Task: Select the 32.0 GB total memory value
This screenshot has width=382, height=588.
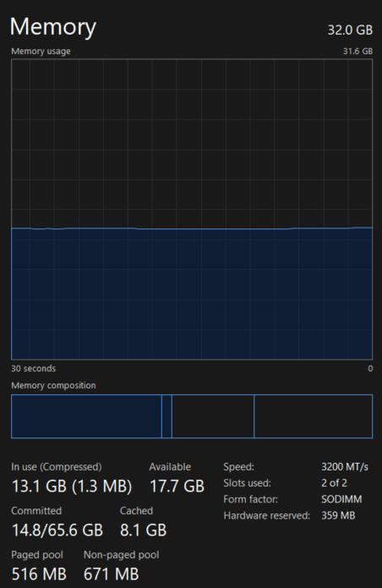Action: click(350, 30)
